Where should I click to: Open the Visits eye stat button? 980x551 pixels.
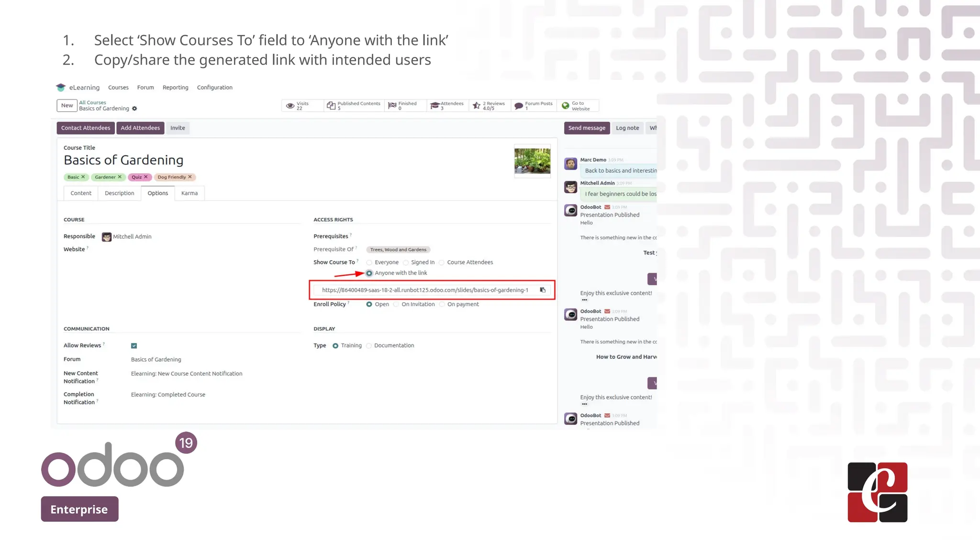point(302,106)
